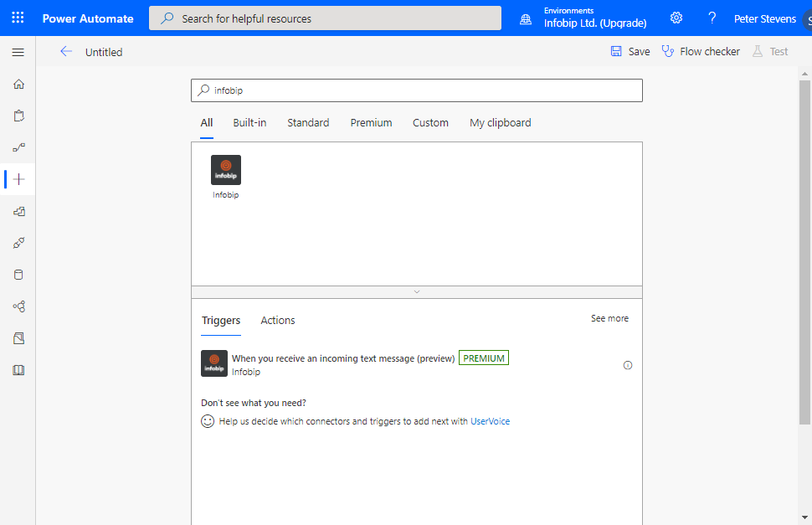Open the UserVoice link
This screenshot has height=525, width=812.
(x=490, y=422)
